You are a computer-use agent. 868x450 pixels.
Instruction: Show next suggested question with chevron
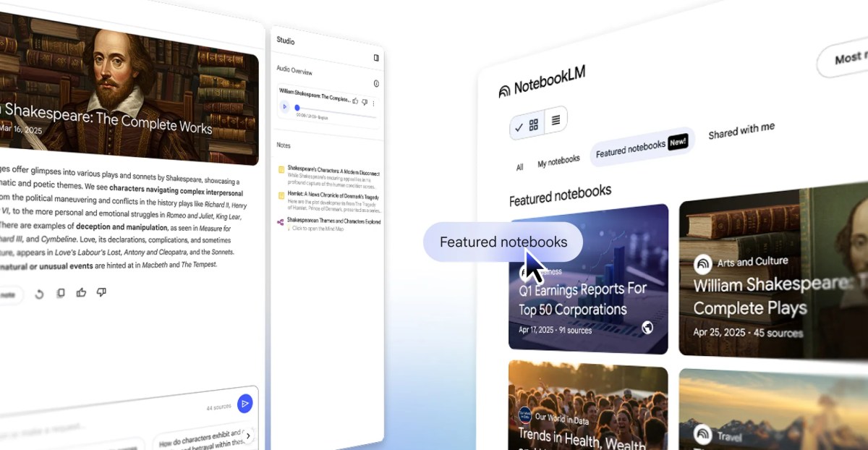248,436
